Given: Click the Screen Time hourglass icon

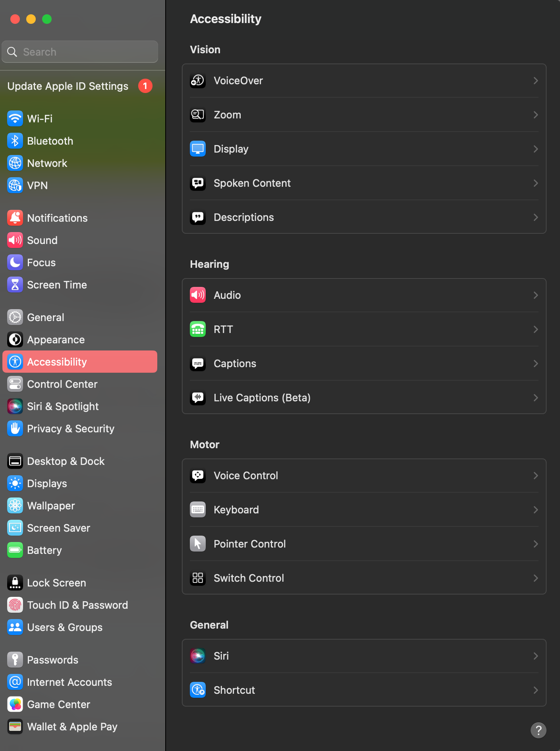Looking at the screenshot, I should click(15, 285).
